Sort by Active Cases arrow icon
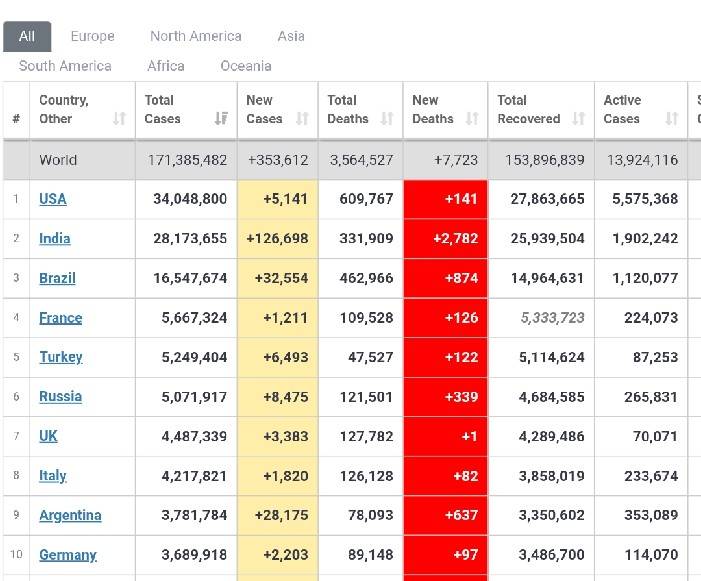 [672, 119]
